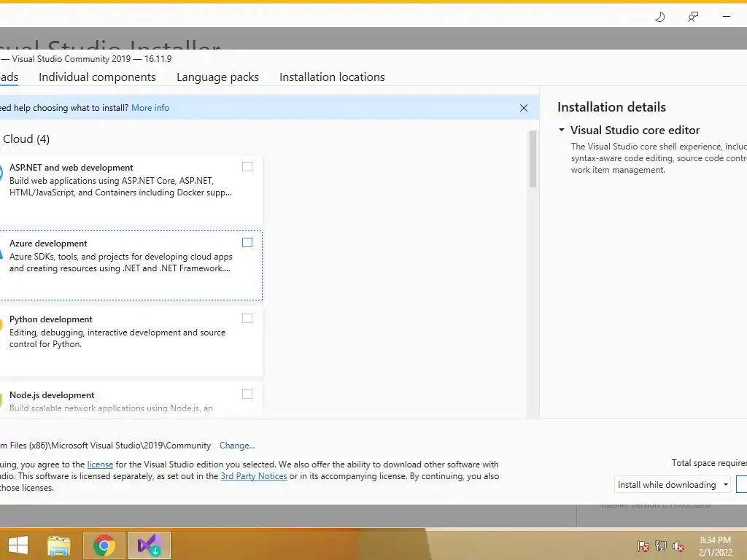This screenshot has width=747, height=560.
Task: Select the Python development card title
Action: point(51,319)
